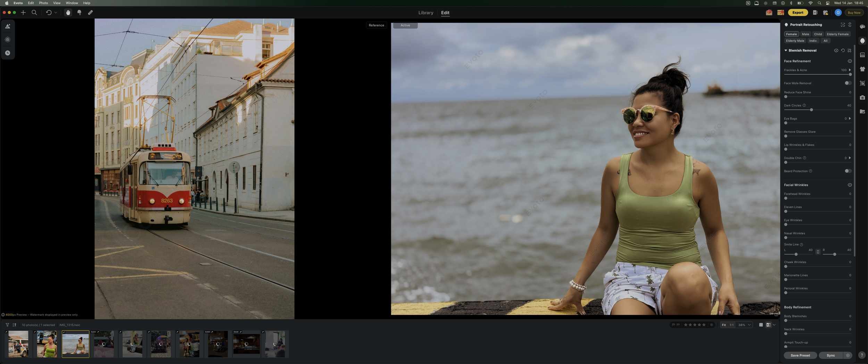
Task: Select the Male portrait category
Action: tap(806, 34)
